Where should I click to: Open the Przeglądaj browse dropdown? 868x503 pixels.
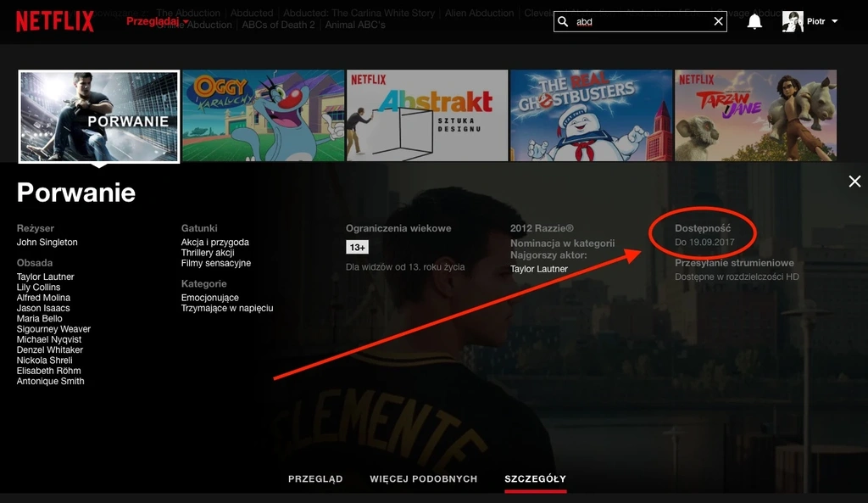[x=157, y=21]
